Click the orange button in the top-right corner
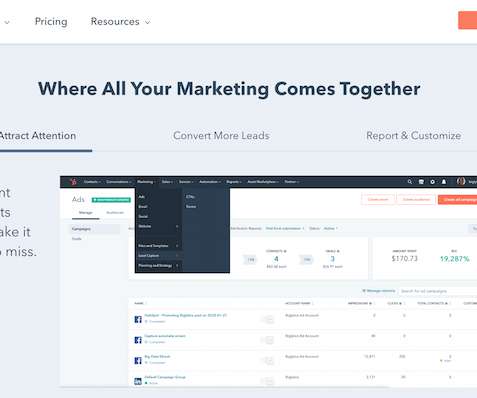Screen dimensions: 477x398 tap(468, 20)
